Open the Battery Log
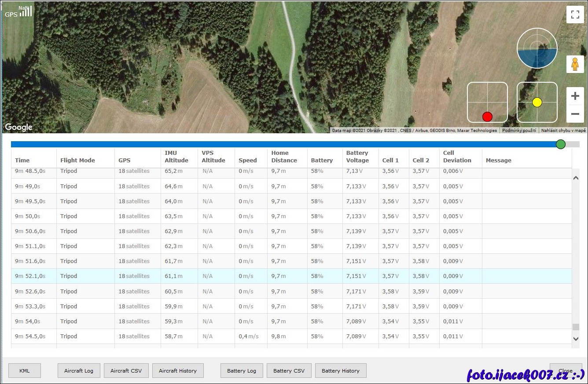The height and width of the screenshot is (384, 588). pos(242,371)
